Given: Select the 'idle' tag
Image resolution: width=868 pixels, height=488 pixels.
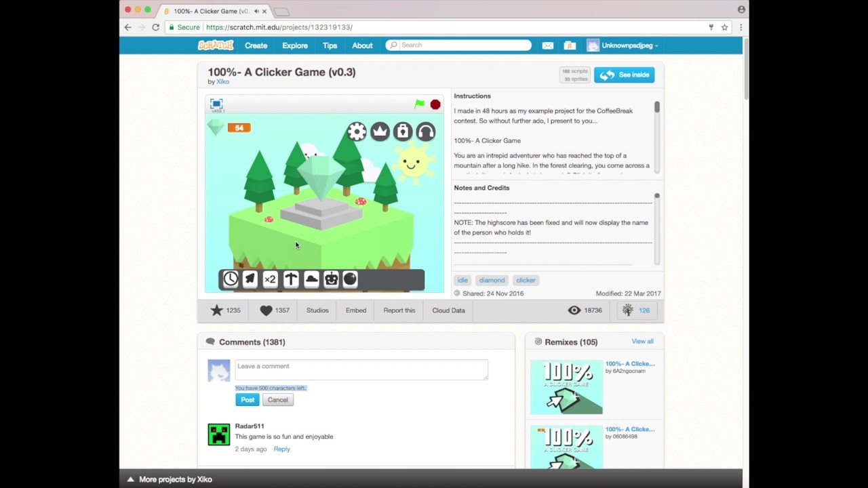Looking at the screenshot, I should pos(462,280).
